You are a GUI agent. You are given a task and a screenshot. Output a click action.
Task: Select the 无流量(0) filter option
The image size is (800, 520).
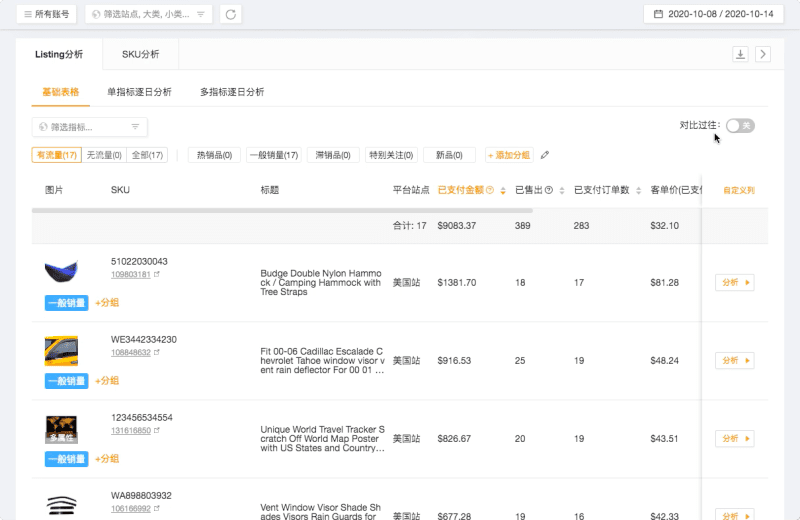(104, 155)
